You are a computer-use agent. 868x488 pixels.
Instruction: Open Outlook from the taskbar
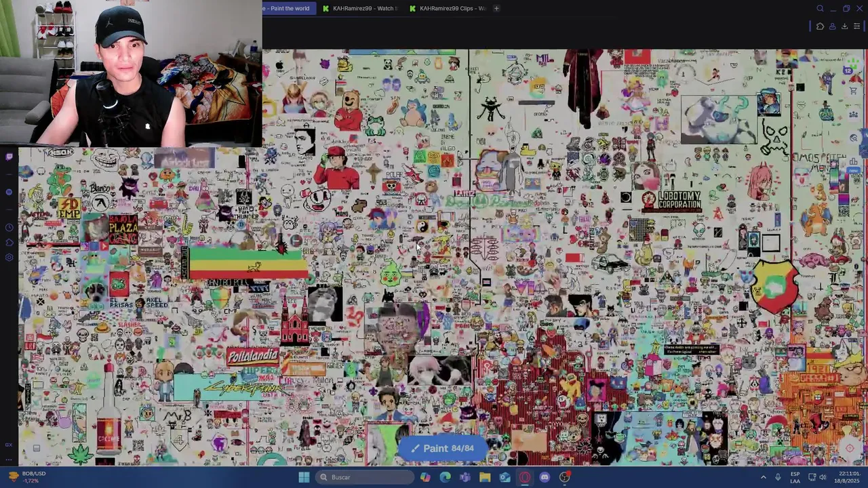pyautogui.click(x=505, y=477)
